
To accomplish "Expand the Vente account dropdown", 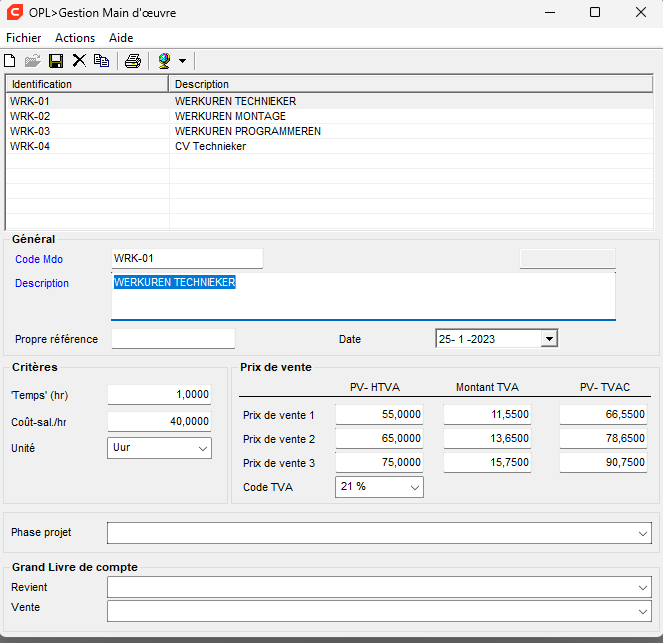I will pyautogui.click(x=642, y=612).
